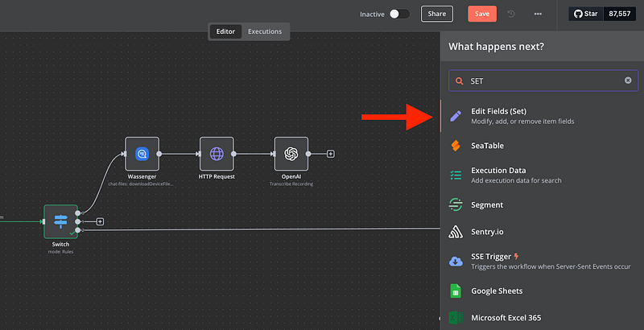This screenshot has width=644, height=330.
Task: Select the Switch node on canvas
Action: point(60,221)
